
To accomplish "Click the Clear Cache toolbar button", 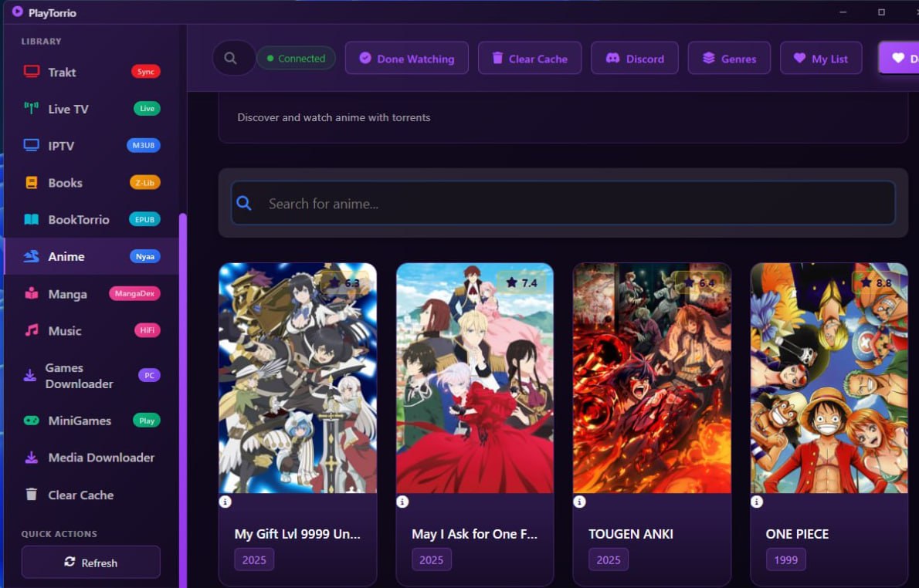I will pos(530,59).
